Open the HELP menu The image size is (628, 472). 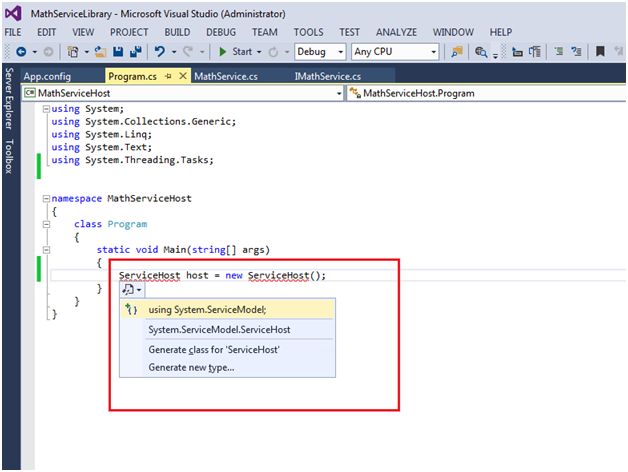[501, 32]
